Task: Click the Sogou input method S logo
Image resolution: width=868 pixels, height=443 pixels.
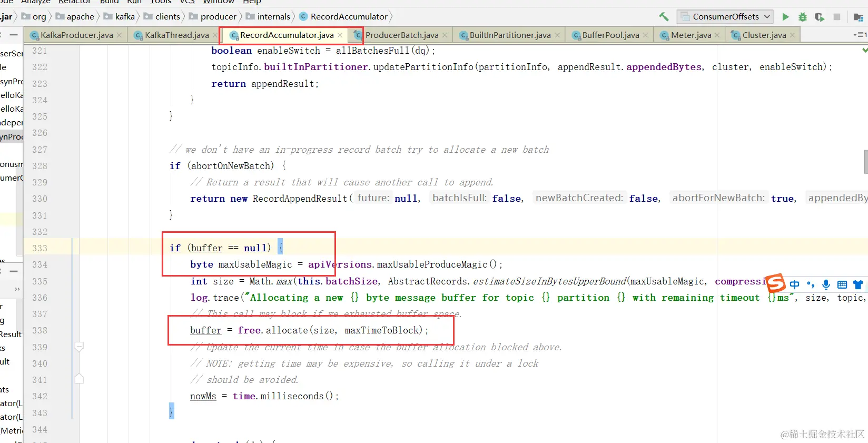Action: (775, 283)
